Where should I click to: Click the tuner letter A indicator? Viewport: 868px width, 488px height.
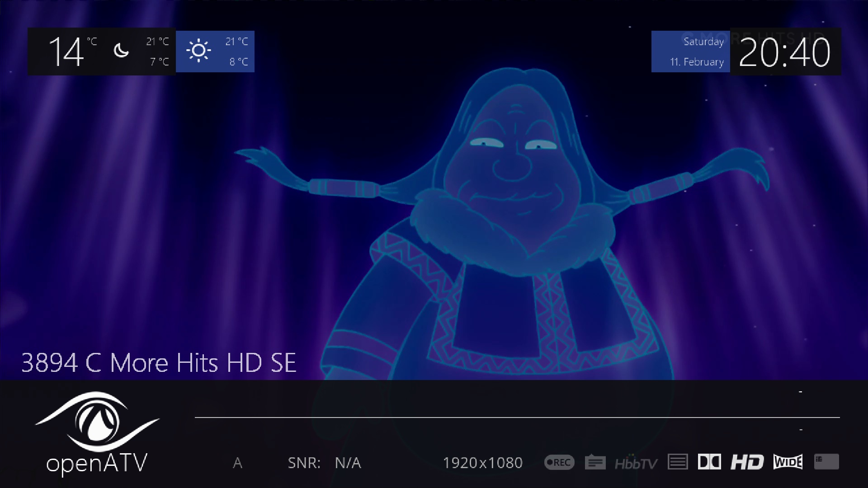click(237, 463)
